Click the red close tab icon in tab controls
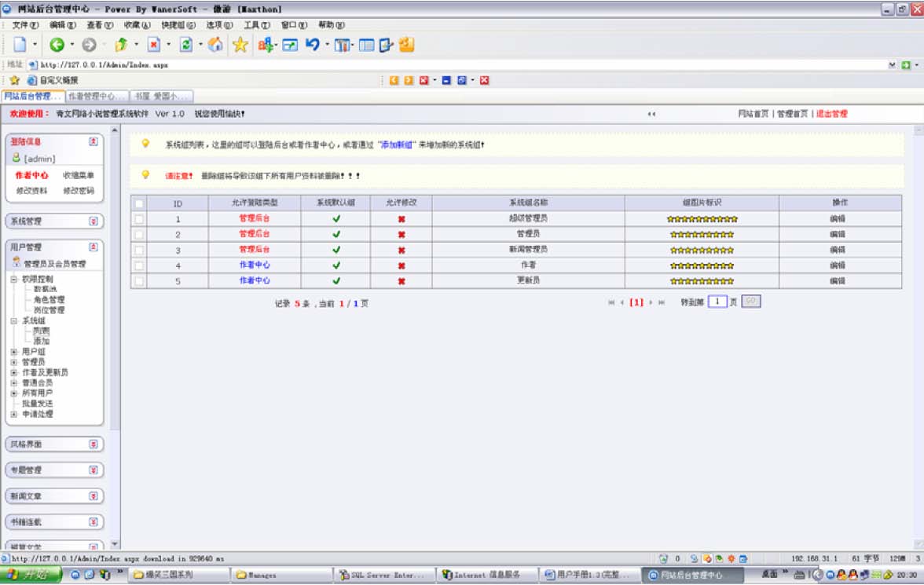This screenshot has width=924, height=585. coord(423,80)
